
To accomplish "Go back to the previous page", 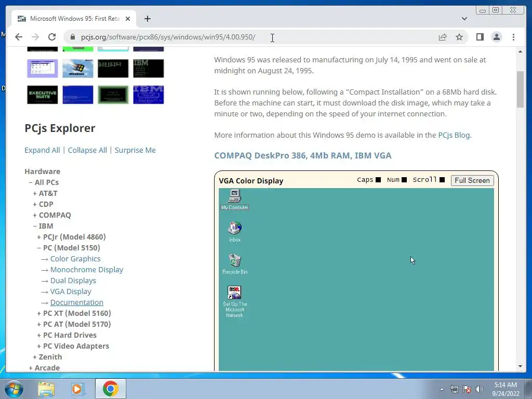I will pyautogui.click(x=19, y=37).
